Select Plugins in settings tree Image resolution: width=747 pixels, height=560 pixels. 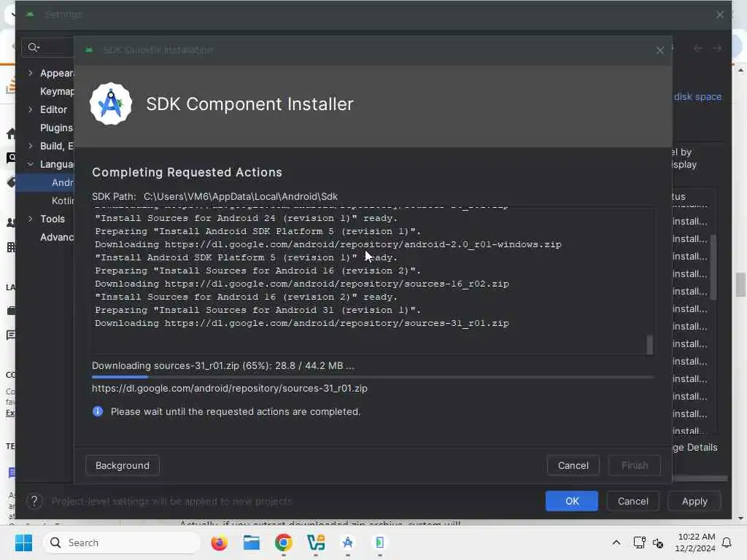[x=56, y=128]
